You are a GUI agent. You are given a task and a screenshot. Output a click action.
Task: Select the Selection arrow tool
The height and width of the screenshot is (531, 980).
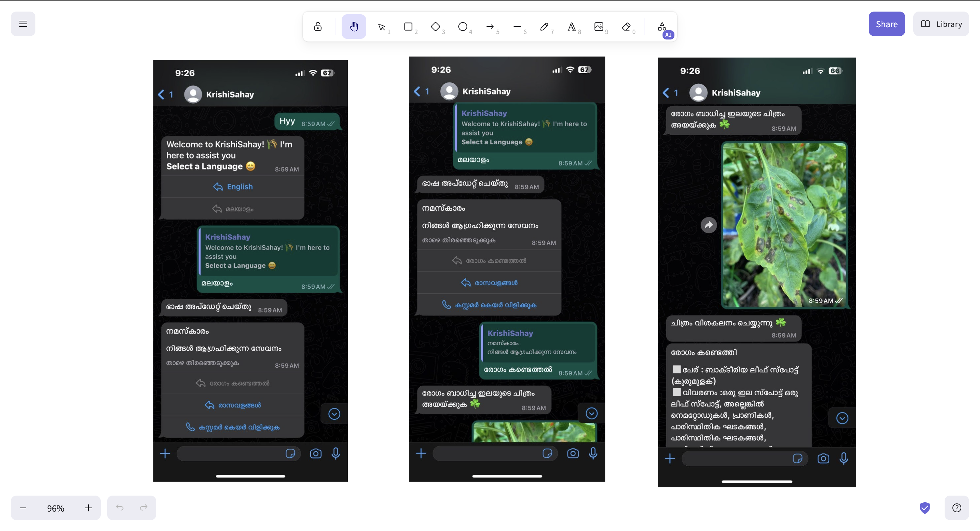(x=381, y=27)
